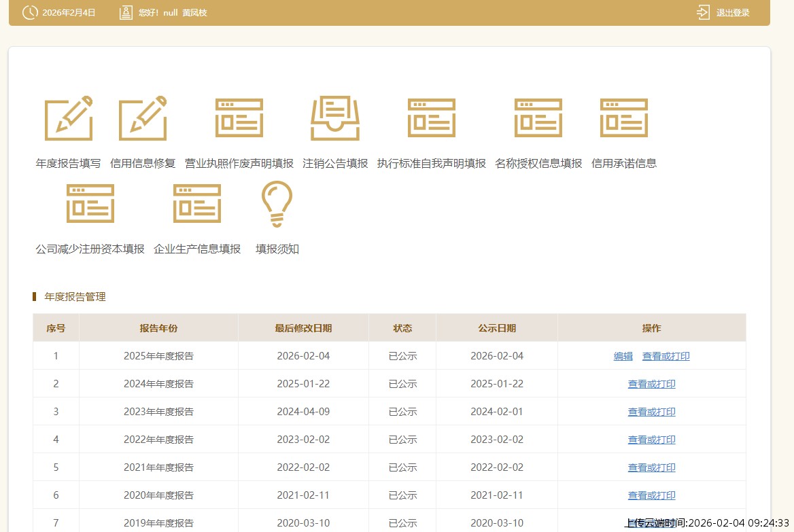Click 查看或打印 for 2022年度报告
The width and height of the screenshot is (794, 532).
(651, 440)
